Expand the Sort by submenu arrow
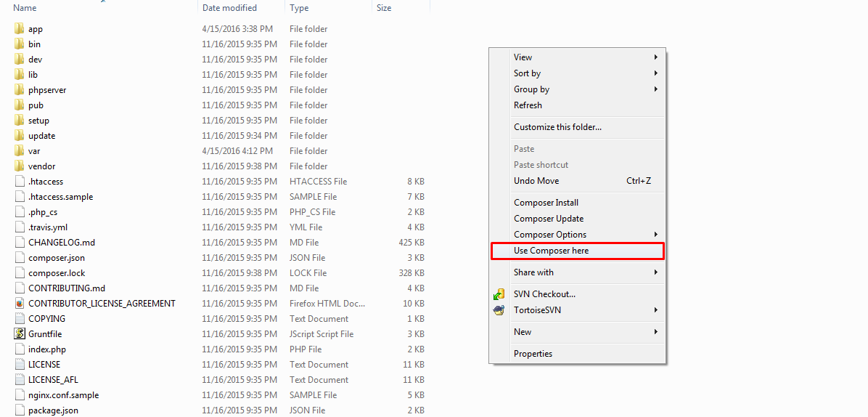 pos(656,73)
